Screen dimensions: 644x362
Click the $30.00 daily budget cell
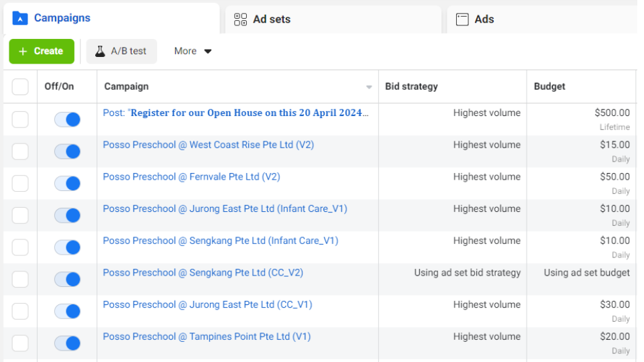point(615,305)
